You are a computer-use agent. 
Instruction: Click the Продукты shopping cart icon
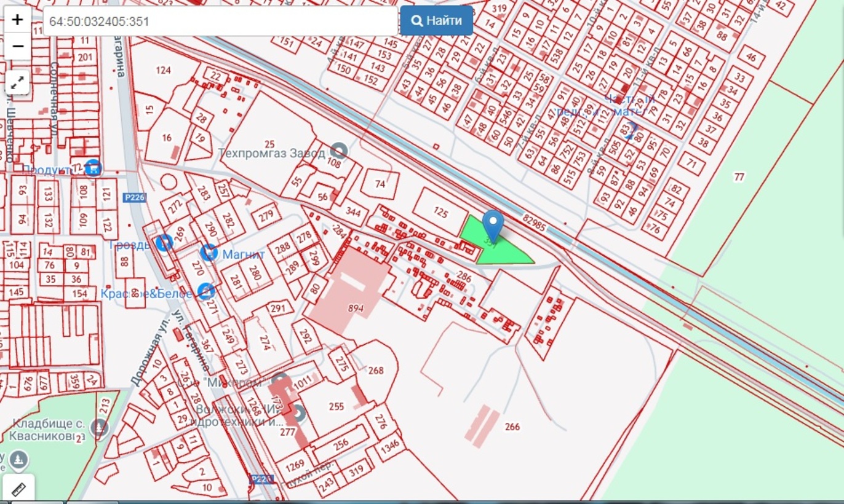[x=93, y=167]
